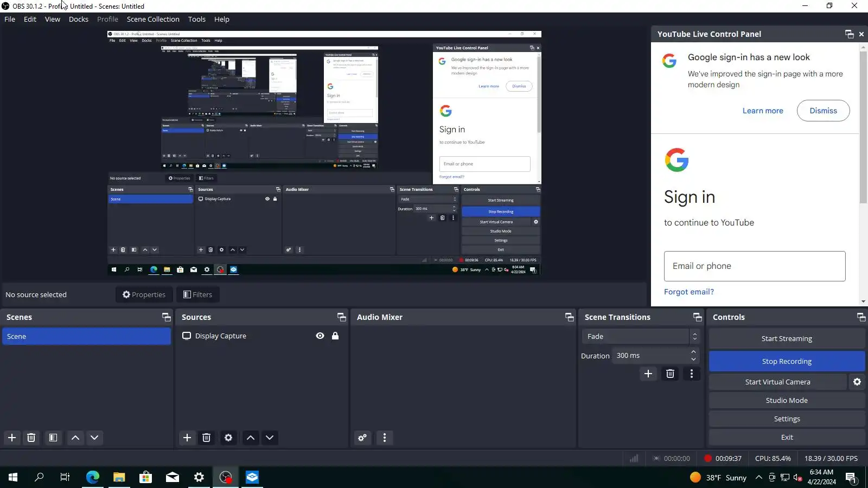Remove selected source with trash icon
Screen dimensions: 868x488
click(206, 438)
